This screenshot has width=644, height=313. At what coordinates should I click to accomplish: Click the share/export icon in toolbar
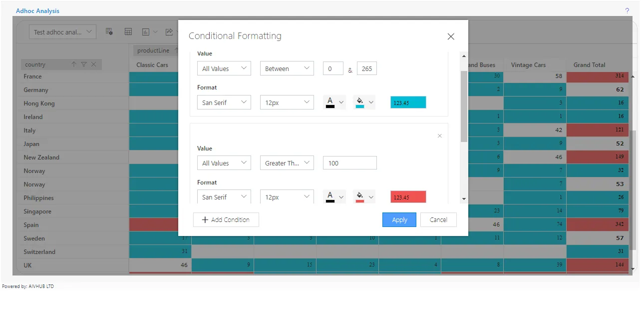click(x=170, y=31)
